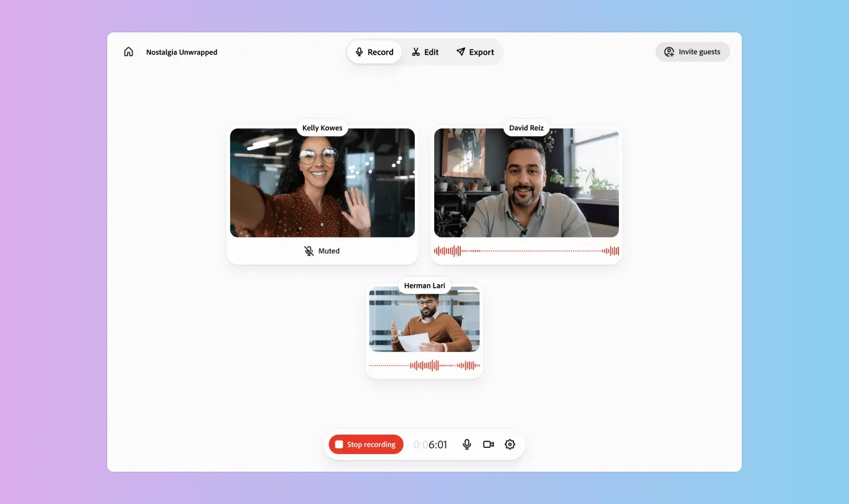Select David Reiz video thumbnail
This screenshot has height=504, width=849.
pyautogui.click(x=526, y=184)
